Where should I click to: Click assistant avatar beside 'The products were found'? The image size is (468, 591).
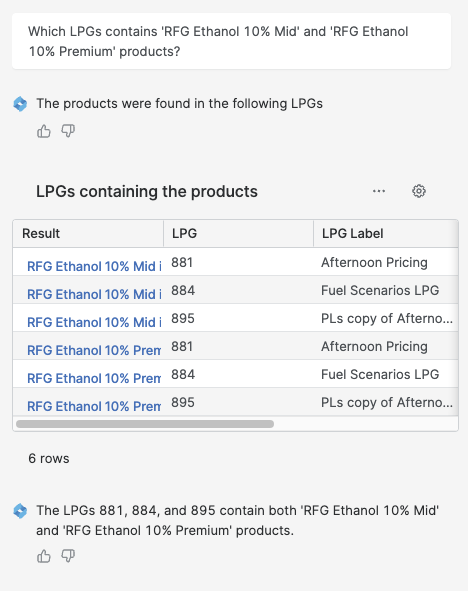tap(20, 104)
